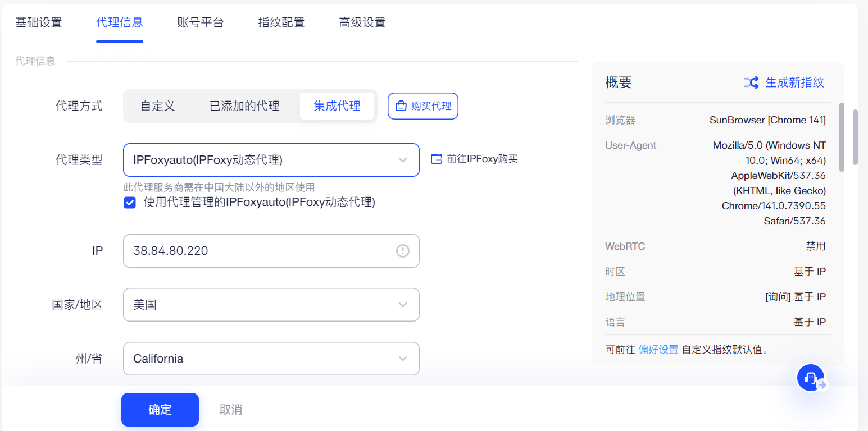Click the 此代理服务商需在中国大陆以外的地区使用 note
Viewport: 868px width, 431px height.
point(219,187)
